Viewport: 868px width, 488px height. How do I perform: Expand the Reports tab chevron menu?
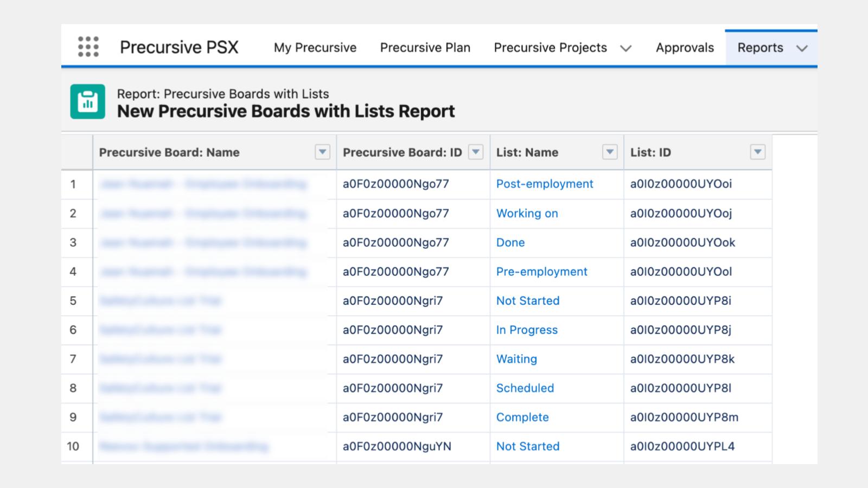coord(802,48)
